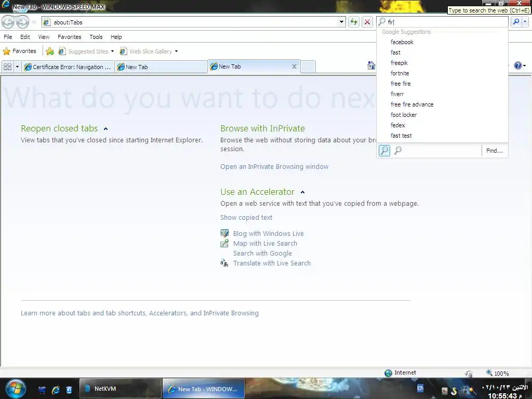Click the Windows Start orb
Viewport: 532px width, 399px height.
tap(15, 389)
